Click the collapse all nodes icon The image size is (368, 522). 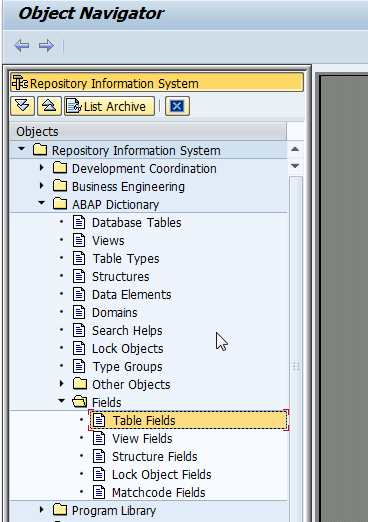click(49, 106)
